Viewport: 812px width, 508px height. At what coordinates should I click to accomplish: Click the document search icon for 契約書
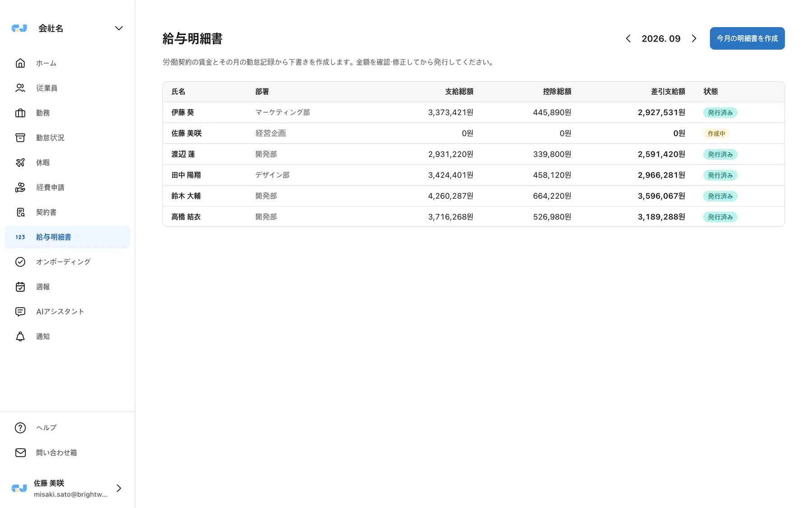(x=20, y=212)
